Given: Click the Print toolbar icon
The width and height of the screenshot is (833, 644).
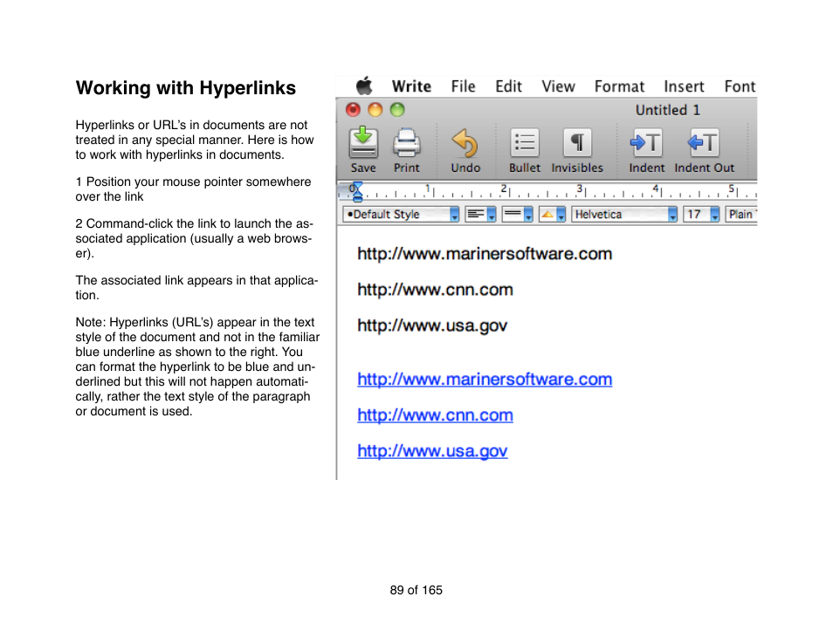Looking at the screenshot, I should click(406, 143).
